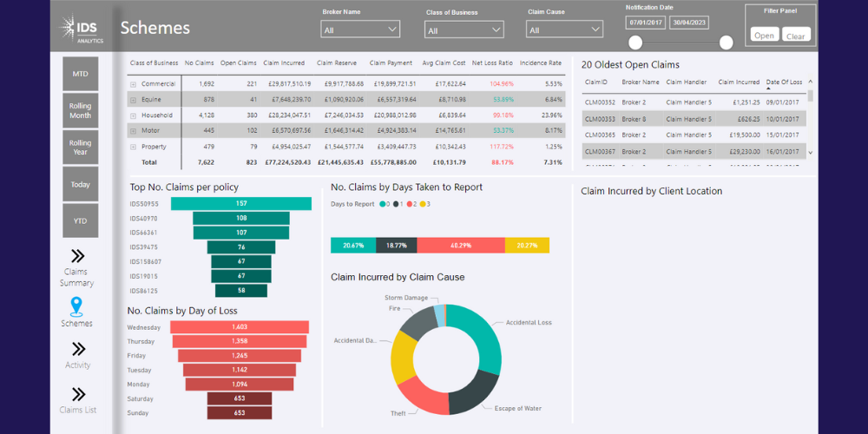Viewport: 868px width, 434px height.
Task: Enable the YTD period filter
Action: coord(81,220)
